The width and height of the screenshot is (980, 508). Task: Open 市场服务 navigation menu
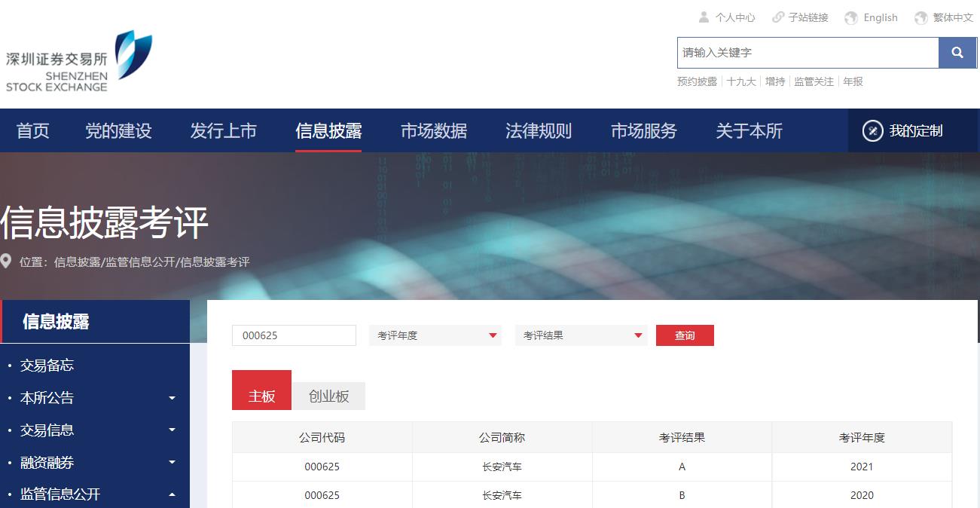click(644, 130)
